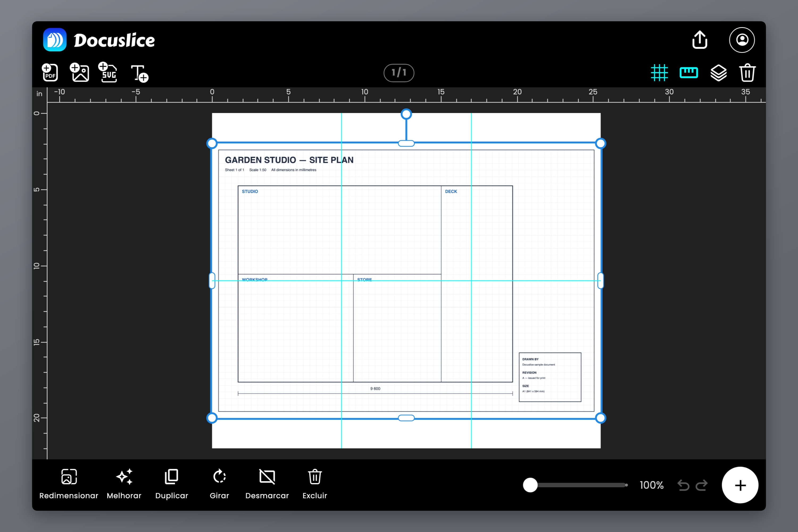Click the top edge middle handle
This screenshot has height=532, width=798.
(x=406, y=144)
